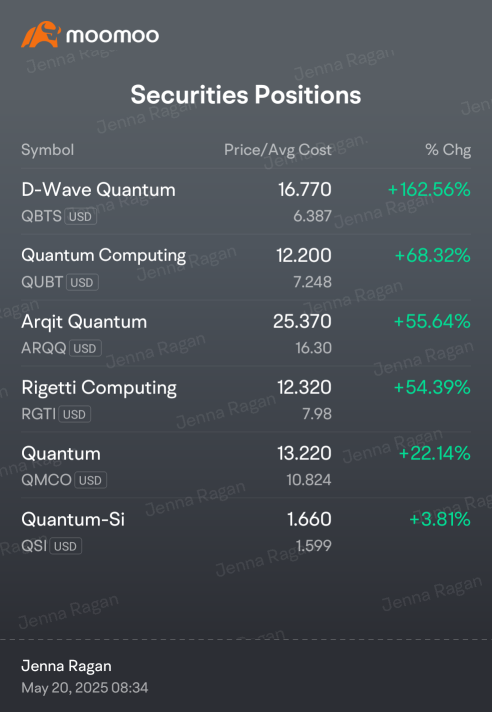This screenshot has width=492, height=712.
Task: Select the Symbol column header
Action: click(48, 150)
